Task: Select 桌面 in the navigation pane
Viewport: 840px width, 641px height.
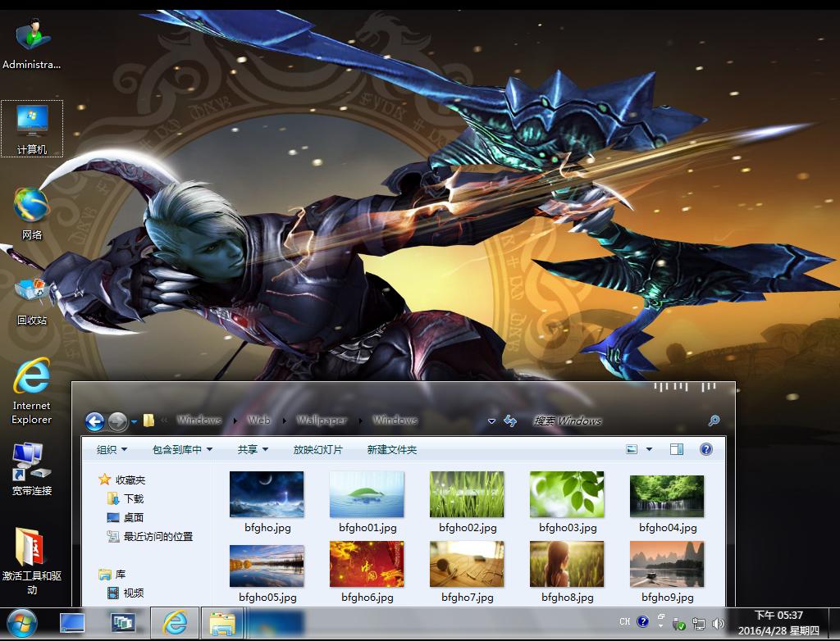Action: click(x=126, y=517)
